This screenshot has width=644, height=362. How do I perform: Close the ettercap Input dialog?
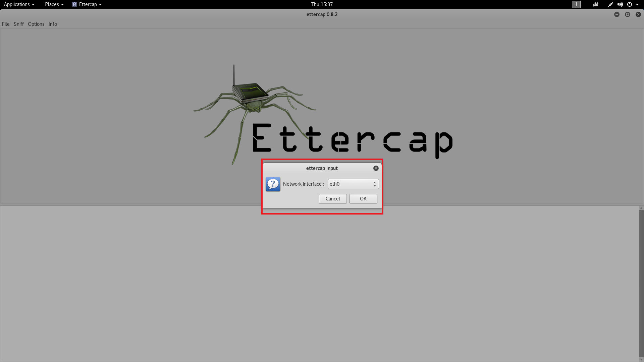[376, 168]
